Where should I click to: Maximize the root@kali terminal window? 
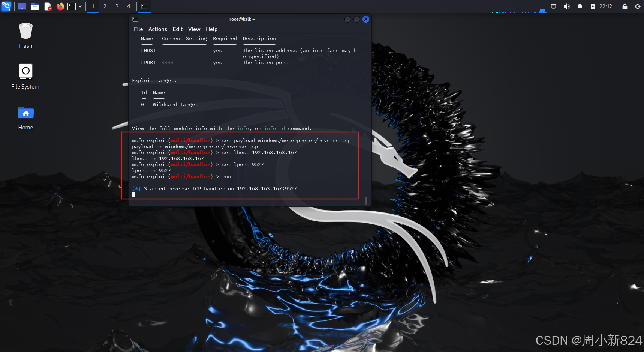(x=357, y=19)
